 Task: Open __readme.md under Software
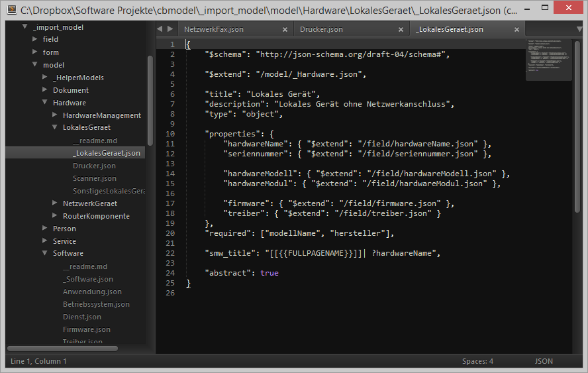coord(85,267)
